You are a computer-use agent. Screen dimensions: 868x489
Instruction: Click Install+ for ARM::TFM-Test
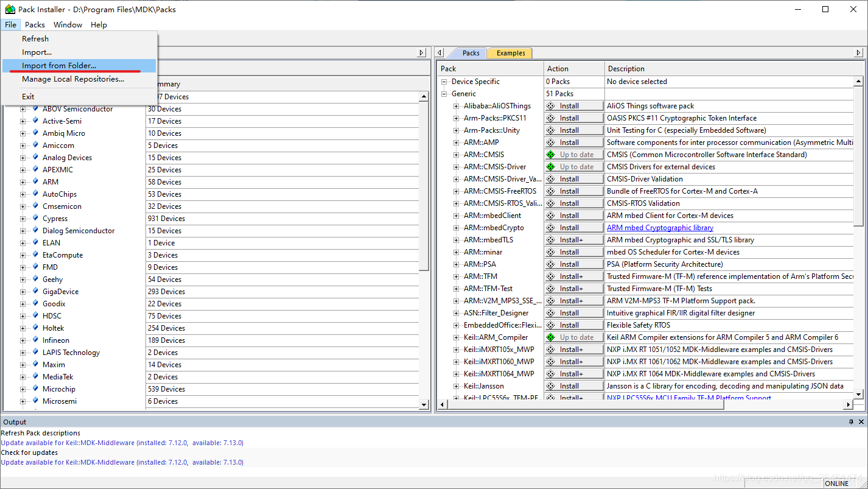click(x=574, y=289)
